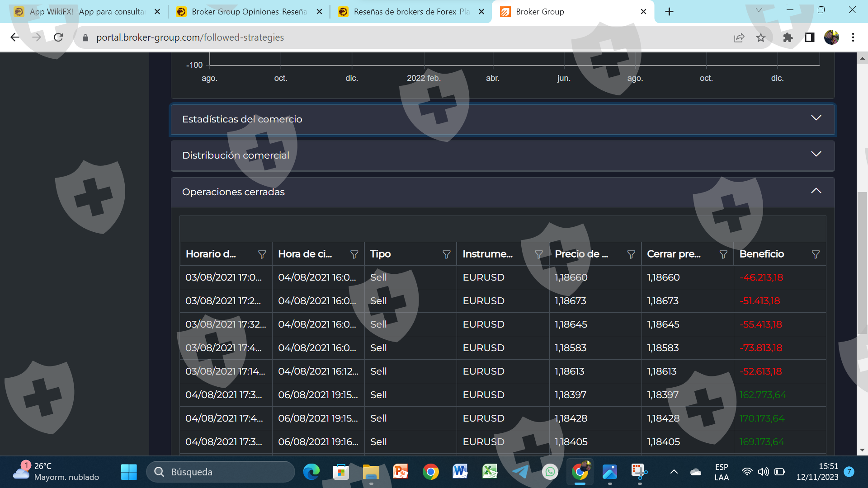Image resolution: width=868 pixels, height=488 pixels.
Task: Collapse Operaciones cerradas section
Action: coord(816,191)
